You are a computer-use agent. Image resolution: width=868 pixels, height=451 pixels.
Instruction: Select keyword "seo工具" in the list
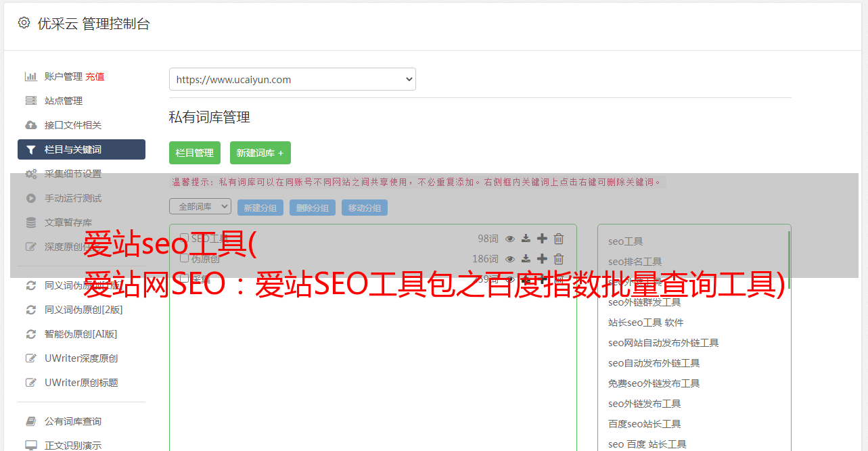point(626,241)
